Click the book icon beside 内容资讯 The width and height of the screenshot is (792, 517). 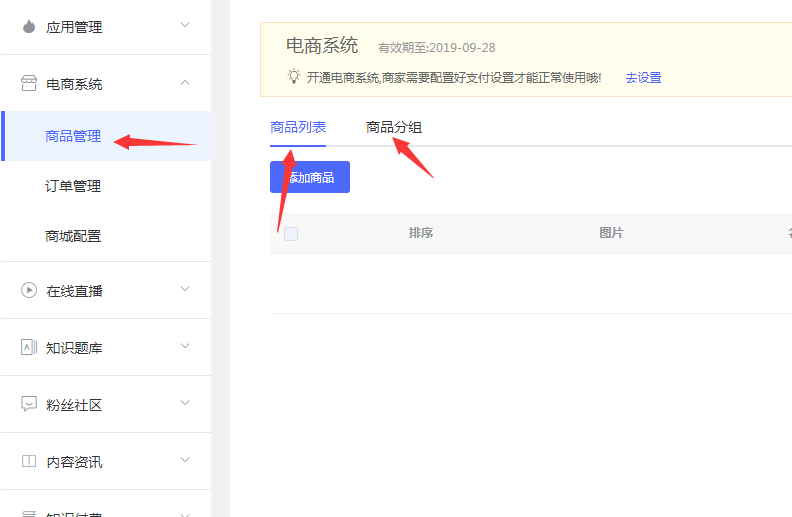click(x=29, y=461)
